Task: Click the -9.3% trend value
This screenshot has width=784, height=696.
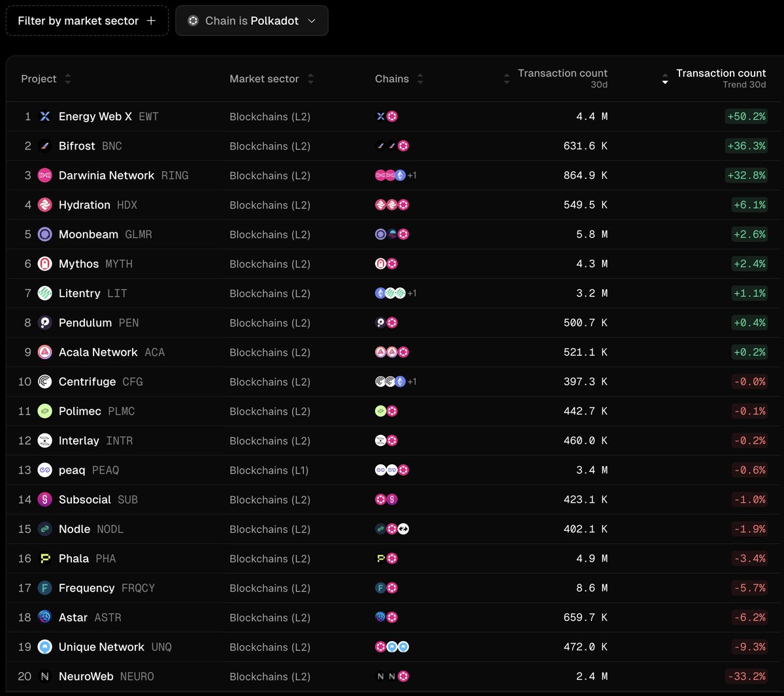Action: click(x=749, y=647)
